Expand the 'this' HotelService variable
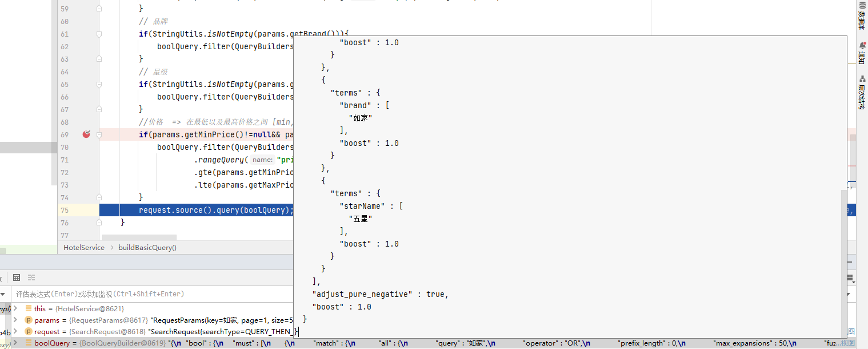868x349 pixels. (x=15, y=308)
